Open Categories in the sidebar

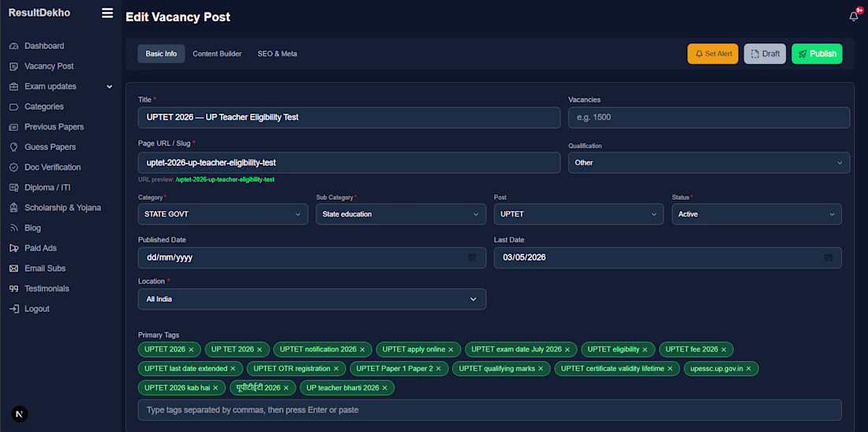pyautogui.click(x=44, y=107)
